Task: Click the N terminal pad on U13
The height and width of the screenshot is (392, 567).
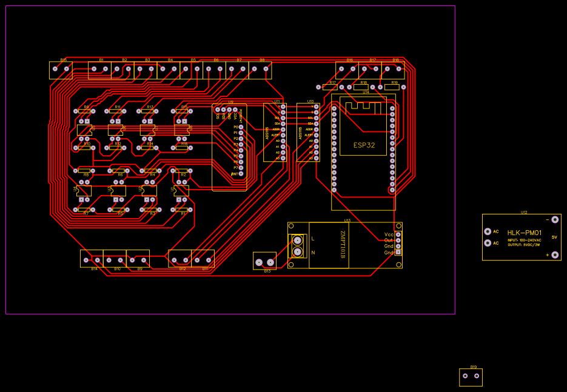Action: (297, 252)
